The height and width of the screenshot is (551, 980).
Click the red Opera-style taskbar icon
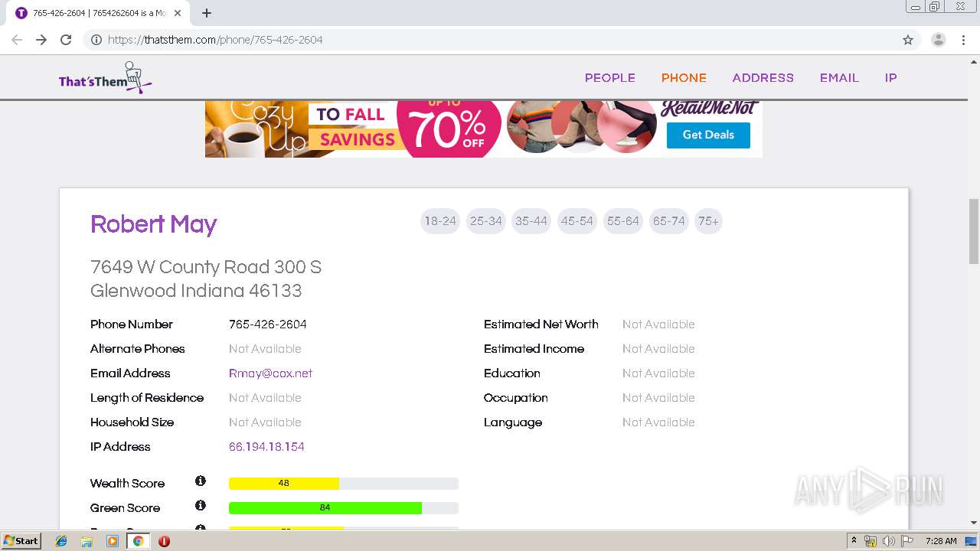(164, 541)
